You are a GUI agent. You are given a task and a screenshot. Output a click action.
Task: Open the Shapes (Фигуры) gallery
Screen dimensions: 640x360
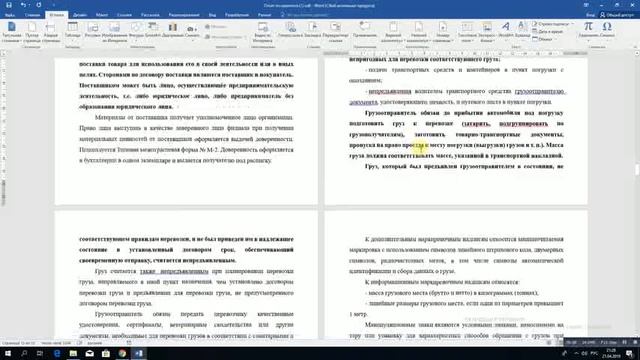click(x=136, y=31)
